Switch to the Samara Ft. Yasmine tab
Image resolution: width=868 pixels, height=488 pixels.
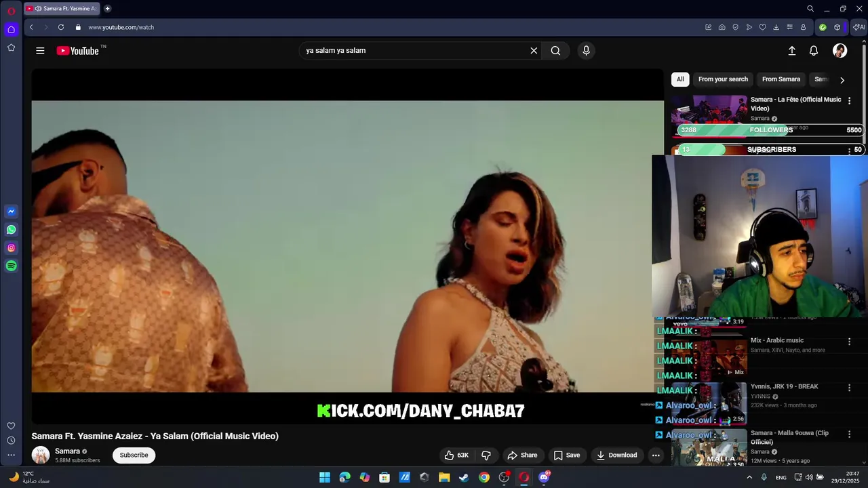(62, 9)
